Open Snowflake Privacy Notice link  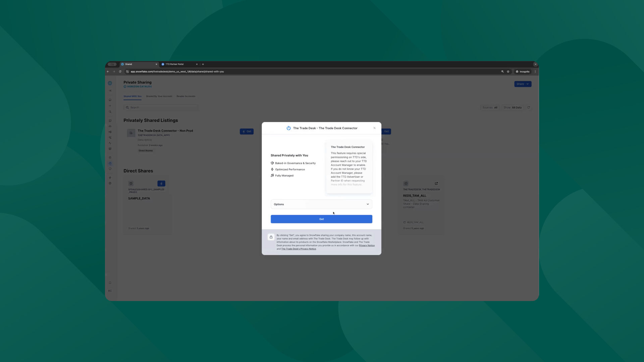[366, 246]
